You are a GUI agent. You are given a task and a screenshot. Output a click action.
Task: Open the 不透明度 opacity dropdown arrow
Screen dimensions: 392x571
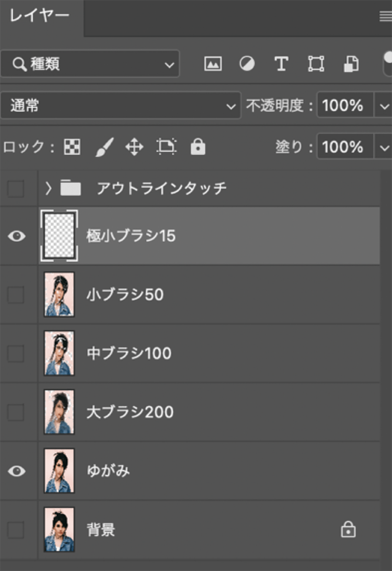(x=384, y=106)
